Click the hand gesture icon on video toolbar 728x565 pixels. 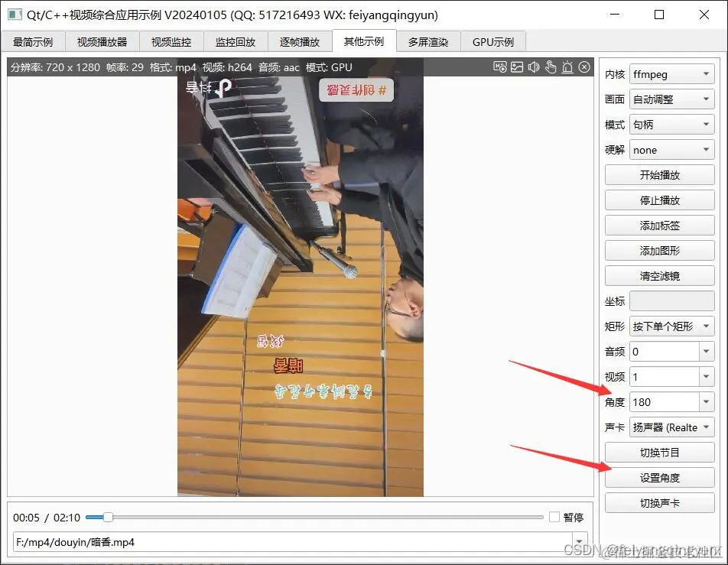(551, 67)
